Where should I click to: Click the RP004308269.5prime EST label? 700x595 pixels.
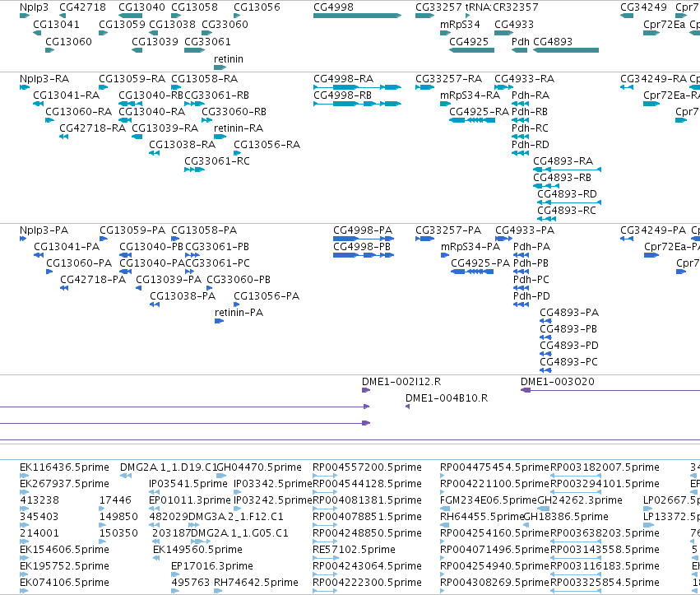[494, 583]
